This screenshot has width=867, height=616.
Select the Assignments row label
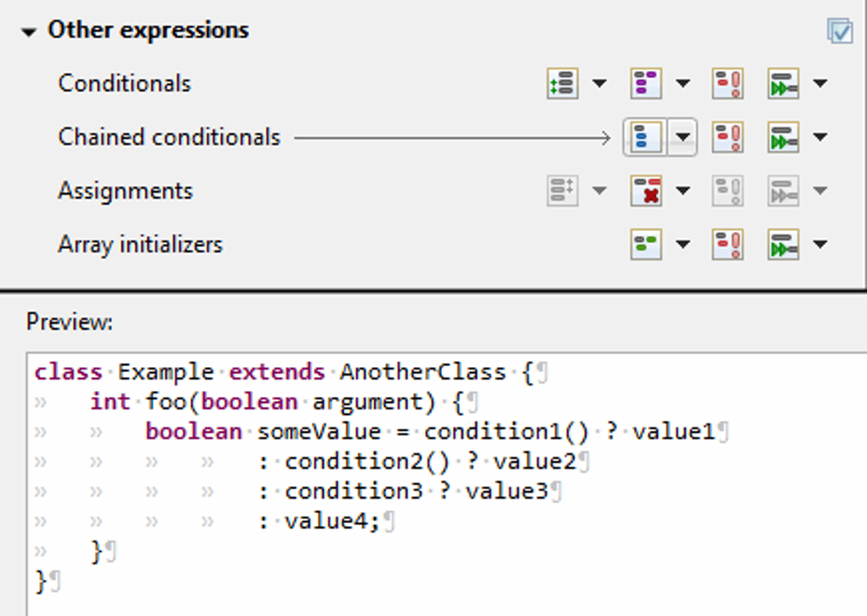tap(125, 191)
